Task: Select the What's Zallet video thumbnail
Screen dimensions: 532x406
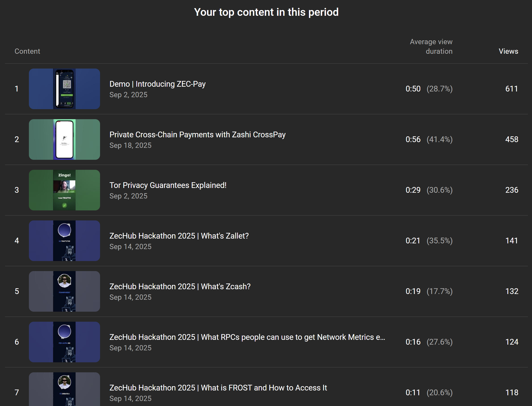Action: pyautogui.click(x=64, y=240)
